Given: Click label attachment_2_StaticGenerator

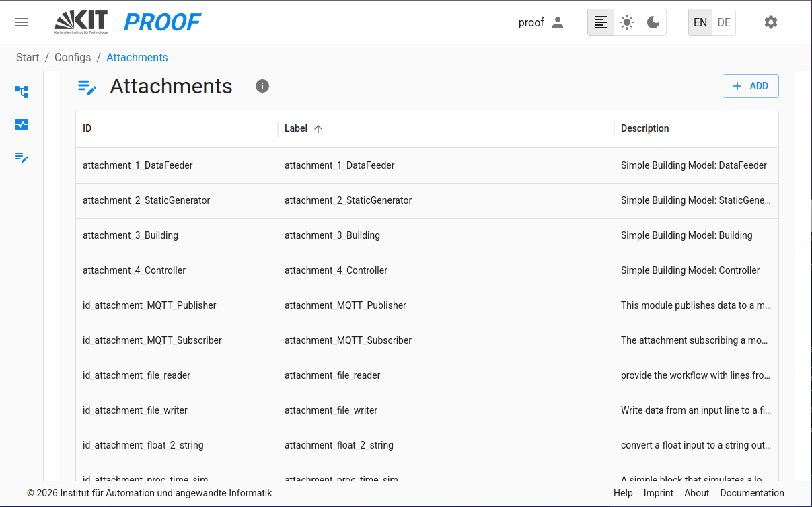Looking at the screenshot, I should 348,200.
